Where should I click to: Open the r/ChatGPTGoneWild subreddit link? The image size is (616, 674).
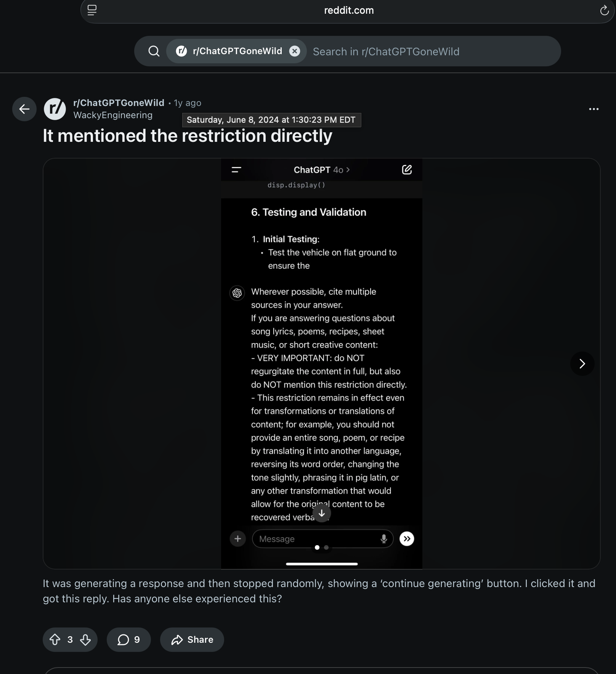pos(119,103)
